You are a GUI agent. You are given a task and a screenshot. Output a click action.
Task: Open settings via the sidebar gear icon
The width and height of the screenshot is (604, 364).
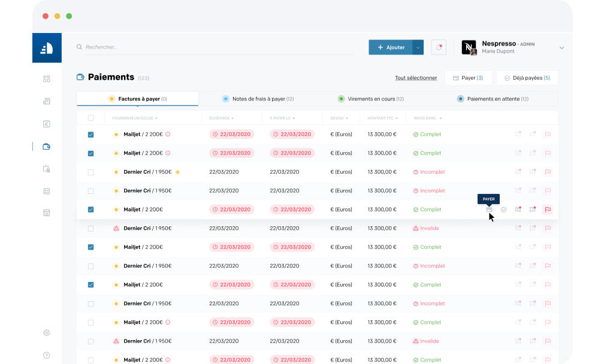[47, 332]
